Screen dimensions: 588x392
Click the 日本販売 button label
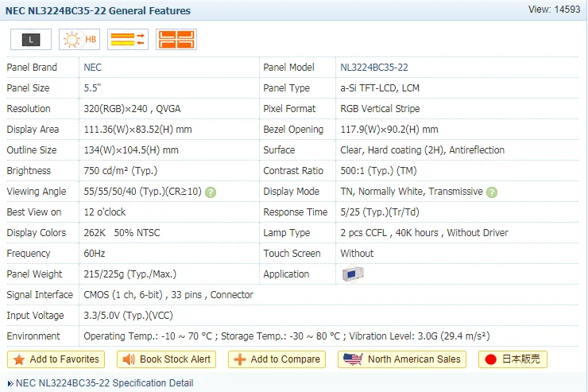point(521,359)
